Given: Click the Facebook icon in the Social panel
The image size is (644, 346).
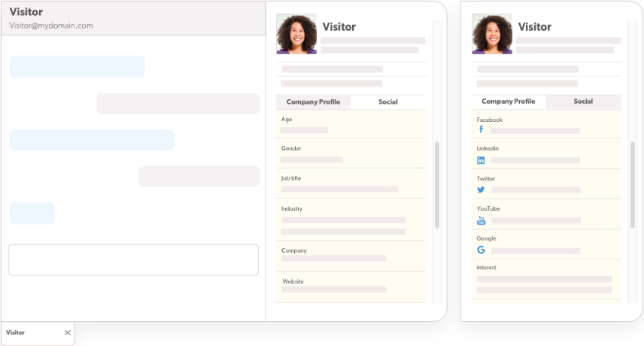Looking at the screenshot, I should (481, 129).
